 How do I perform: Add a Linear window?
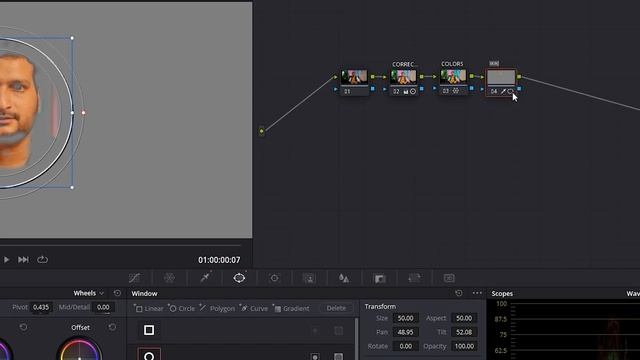point(149,308)
